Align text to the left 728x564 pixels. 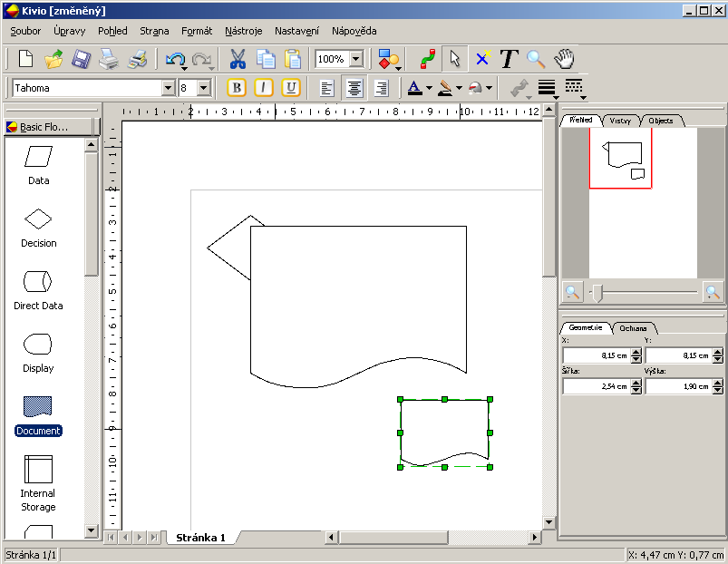(327, 88)
